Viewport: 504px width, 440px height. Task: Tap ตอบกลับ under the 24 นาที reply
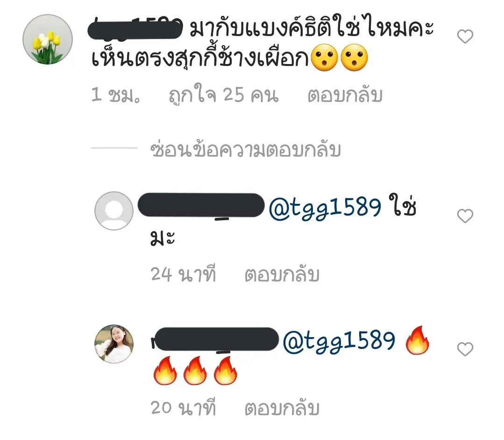point(282,275)
